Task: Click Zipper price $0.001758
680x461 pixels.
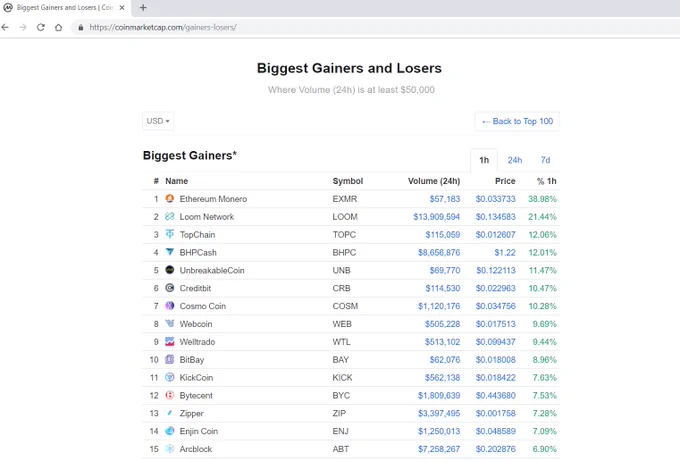Action: pos(495,413)
